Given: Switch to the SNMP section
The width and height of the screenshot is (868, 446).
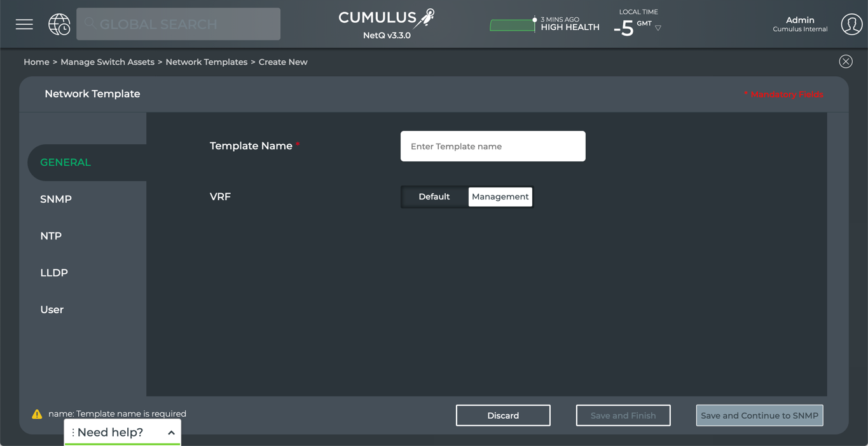Looking at the screenshot, I should [56, 199].
